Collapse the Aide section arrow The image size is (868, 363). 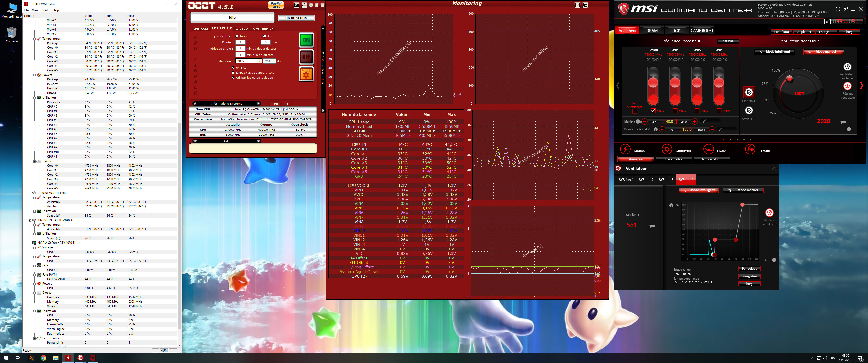[x=258, y=141]
